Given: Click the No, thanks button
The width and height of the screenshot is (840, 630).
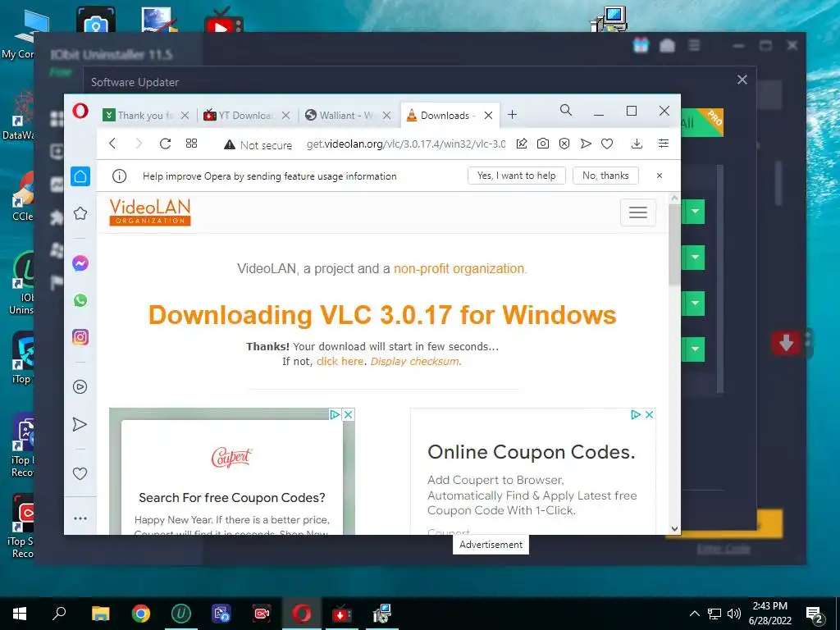Looking at the screenshot, I should 605,176.
